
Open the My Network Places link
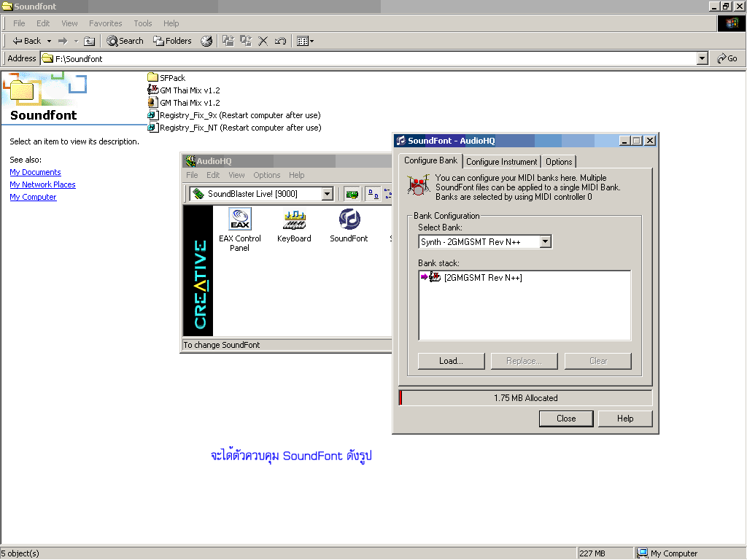pyautogui.click(x=42, y=184)
